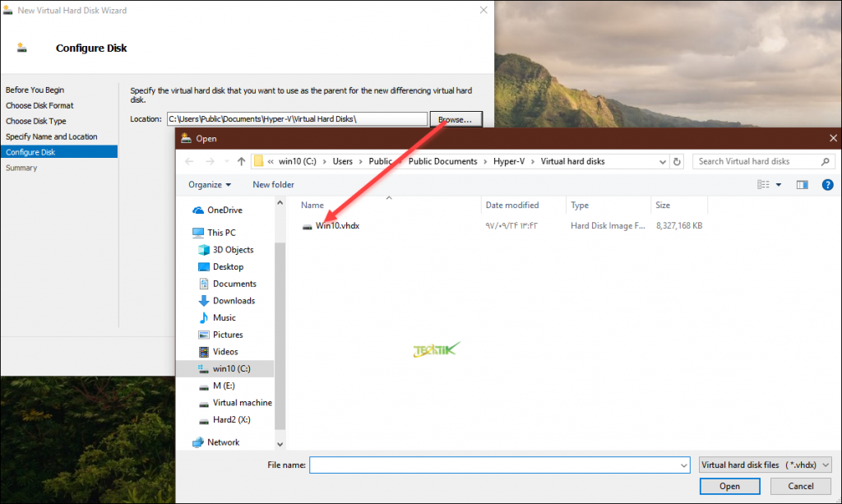This screenshot has height=504, width=842.
Task: Open the 3D Objects folder
Action: 235,249
